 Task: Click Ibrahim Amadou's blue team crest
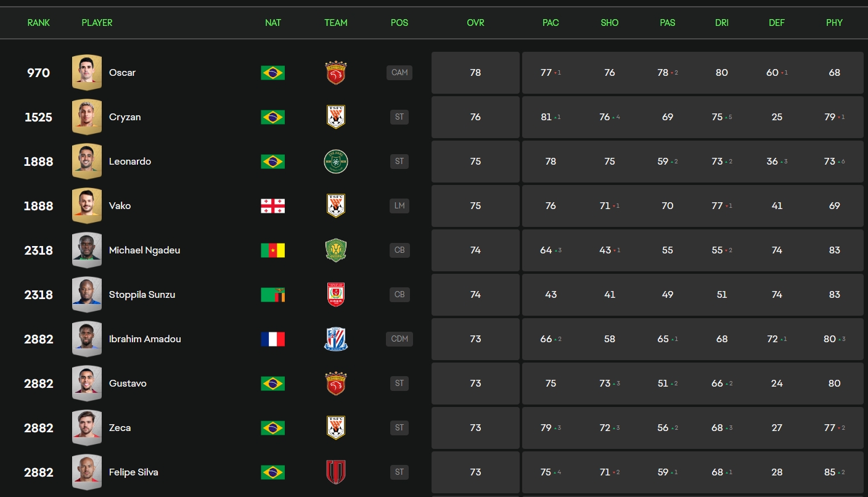pyautogui.click(x=336, y=339)
